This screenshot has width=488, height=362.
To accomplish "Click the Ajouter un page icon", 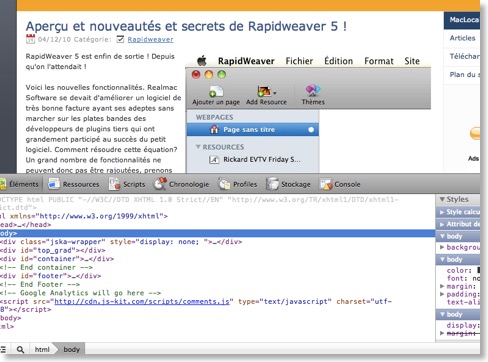I will (x=216, y=91).
